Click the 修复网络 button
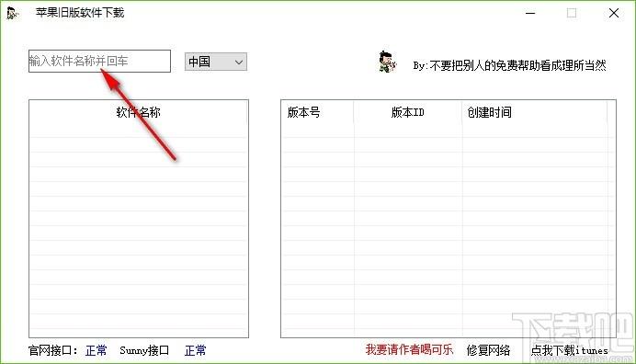The height and width of the screenshot is (364, 636). click(x=488, y=350)
